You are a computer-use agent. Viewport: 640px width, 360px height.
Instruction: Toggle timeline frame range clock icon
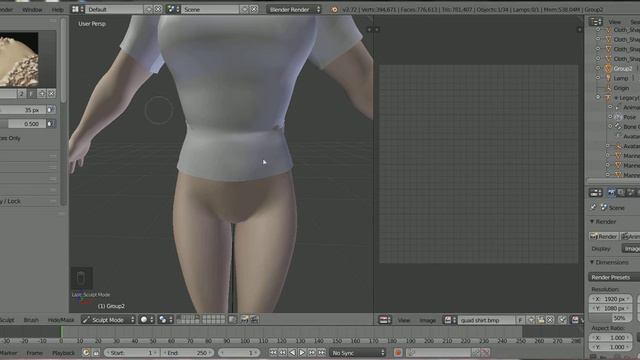[x=86, y=353]
